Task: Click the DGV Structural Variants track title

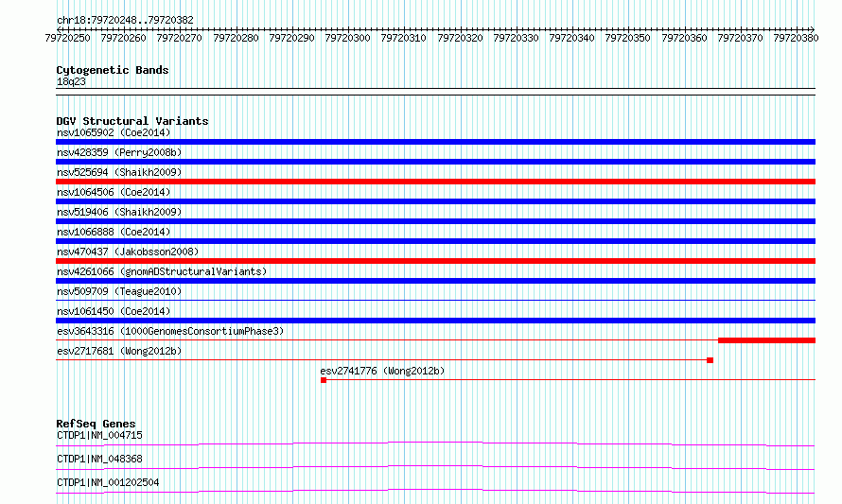Action: 132,121
